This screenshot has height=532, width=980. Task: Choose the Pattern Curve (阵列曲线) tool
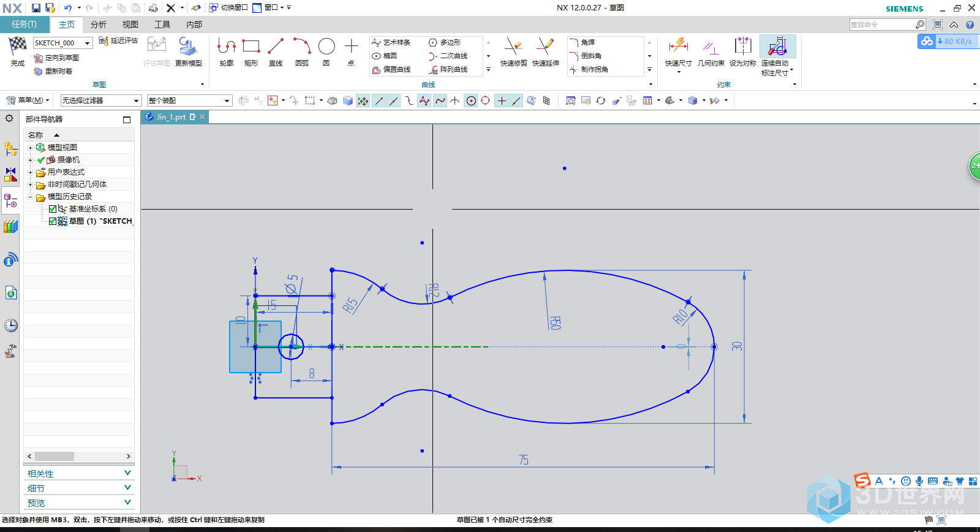click(448, 69)
